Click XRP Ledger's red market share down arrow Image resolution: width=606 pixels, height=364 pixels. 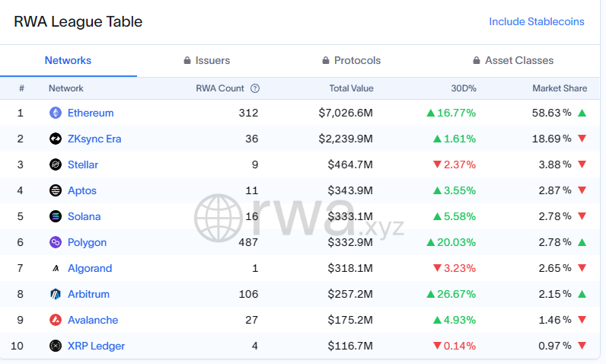point(582,346)
